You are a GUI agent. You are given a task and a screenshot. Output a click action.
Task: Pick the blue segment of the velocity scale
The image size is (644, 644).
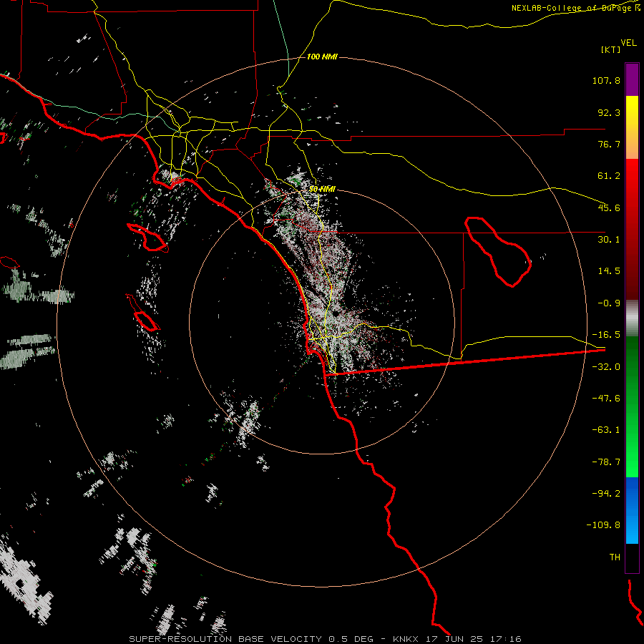[632, 510]
